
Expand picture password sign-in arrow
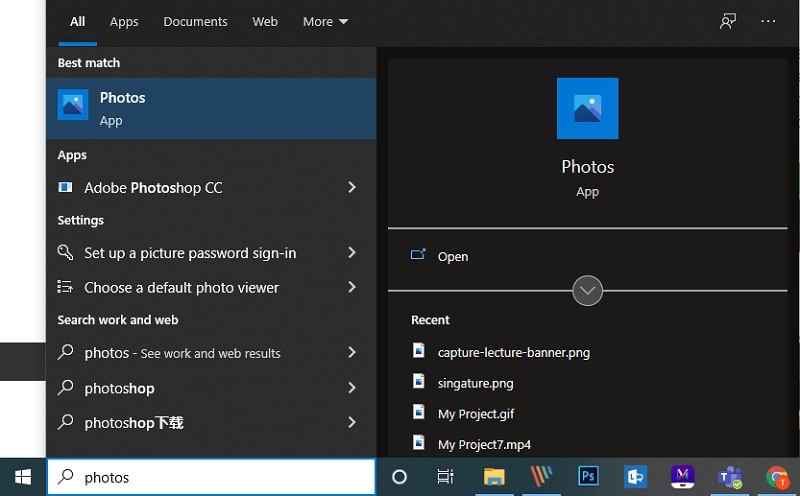point(352,252)
